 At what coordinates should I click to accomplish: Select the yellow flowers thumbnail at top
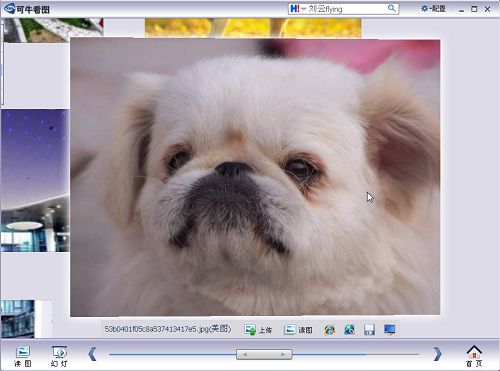coord(253,28)
